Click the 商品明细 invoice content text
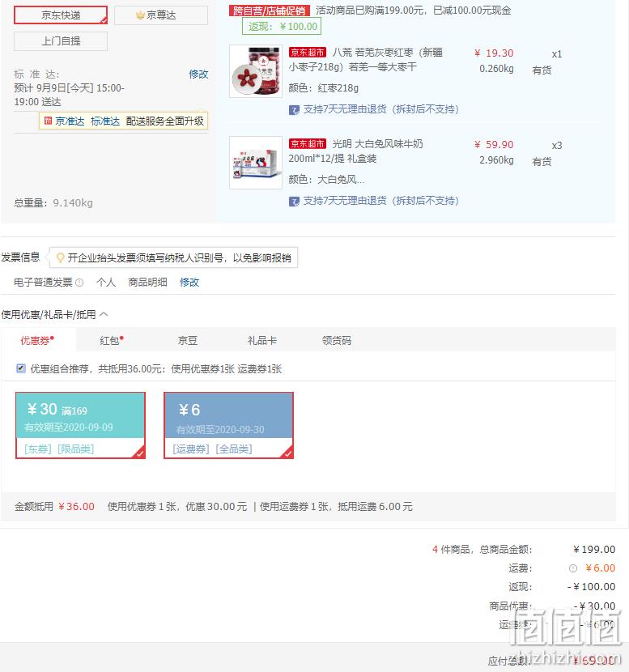629x672 pixels. (147, 283)
